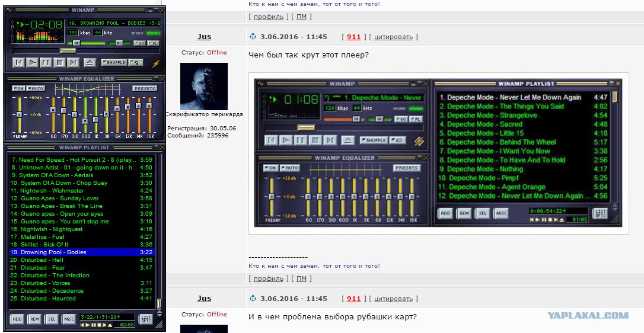Click mini next button in playlist footer
Screen dimensions: 644x333
point(104,325)
